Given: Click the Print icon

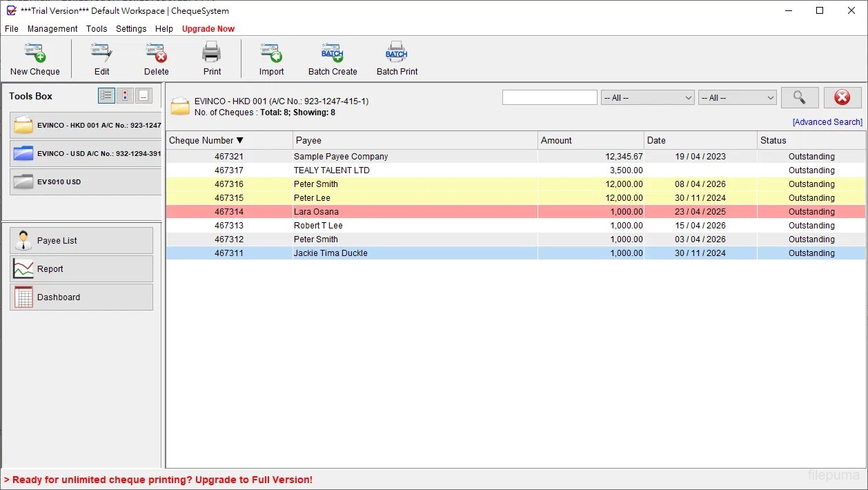Looking at the screenshot, I should point(212,59).
